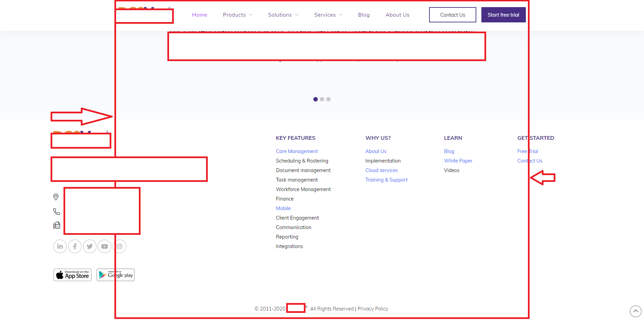Open About Us from the top navigation
The width and height of the screenshot is (644, 320).
click(398, 15)
